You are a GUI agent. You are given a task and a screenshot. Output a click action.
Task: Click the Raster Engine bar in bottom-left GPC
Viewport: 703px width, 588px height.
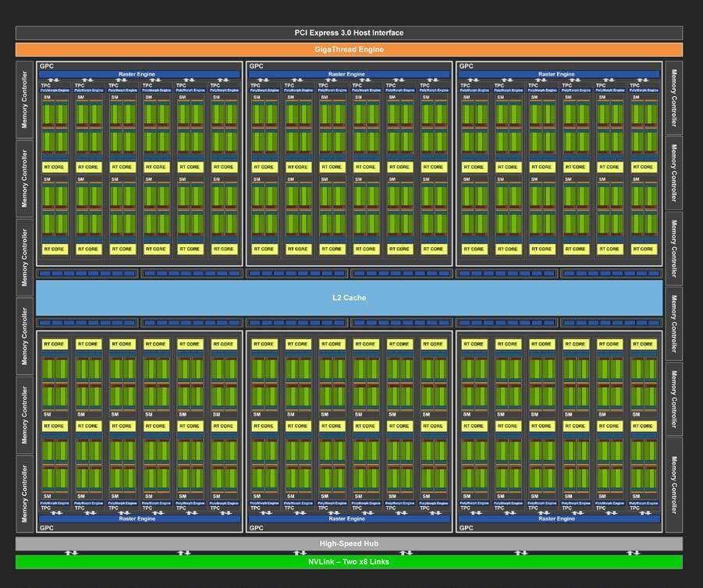pos(139,519)
